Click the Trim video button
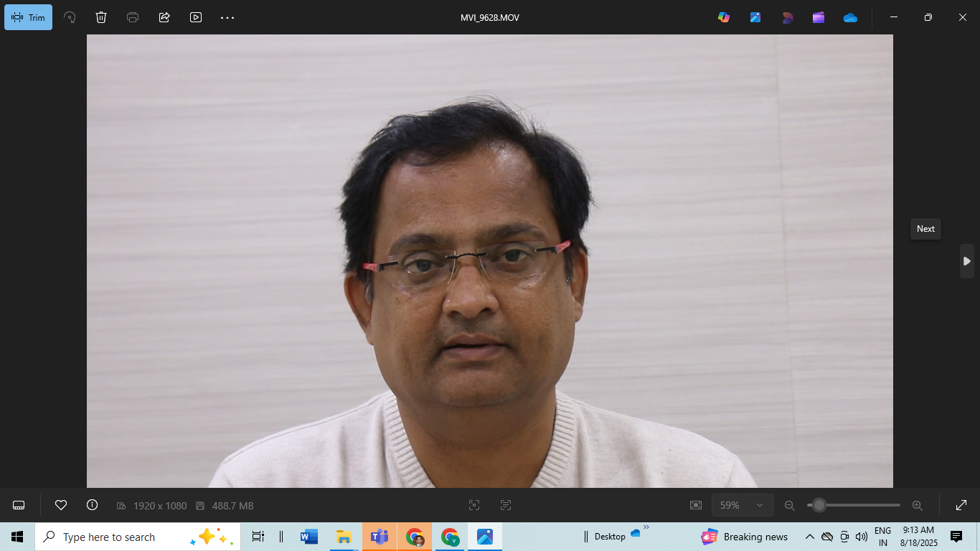The width and height of the screenshot is (980, 551). pos(29,17)
